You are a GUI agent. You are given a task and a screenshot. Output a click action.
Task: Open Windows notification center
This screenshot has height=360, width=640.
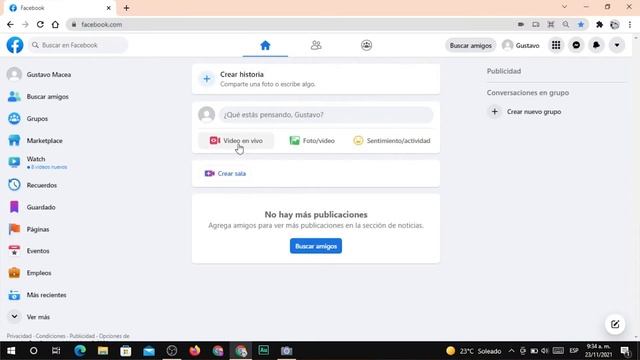point(625,351)
